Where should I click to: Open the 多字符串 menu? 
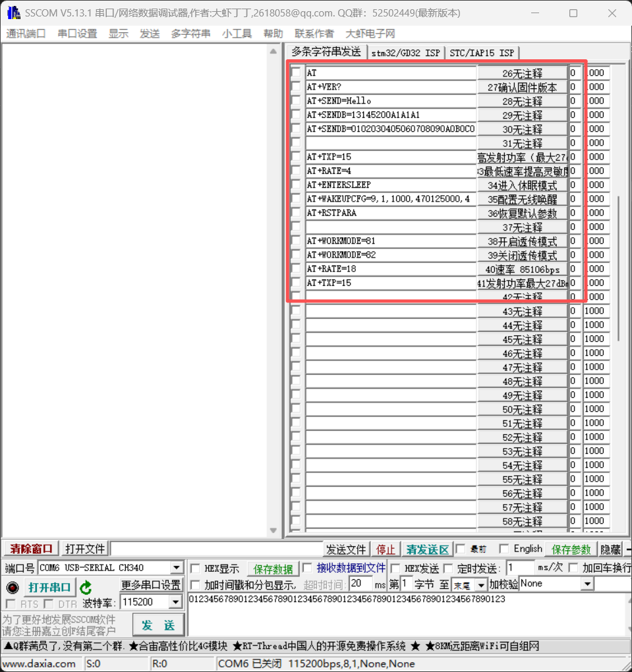(191, 34)
